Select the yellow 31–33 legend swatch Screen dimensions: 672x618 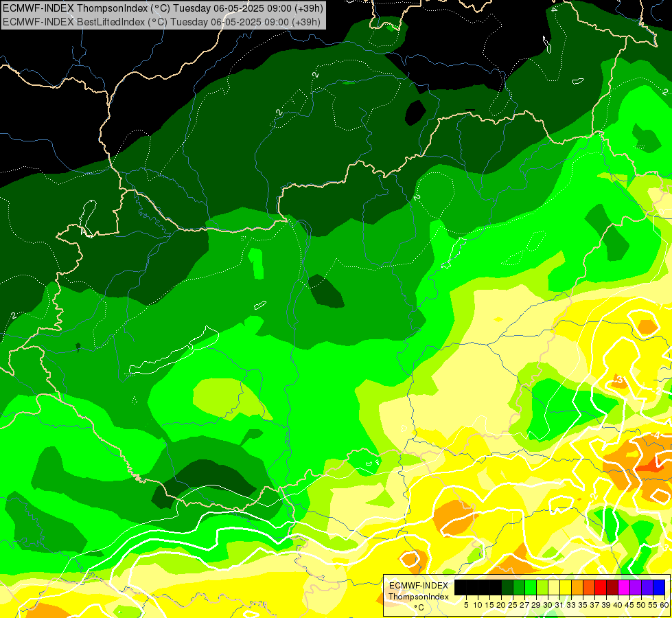(x=566, y=587)
